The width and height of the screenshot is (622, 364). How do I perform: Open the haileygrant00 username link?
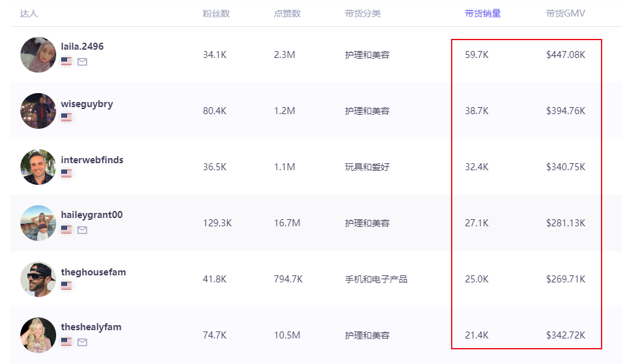pos(92,215)
